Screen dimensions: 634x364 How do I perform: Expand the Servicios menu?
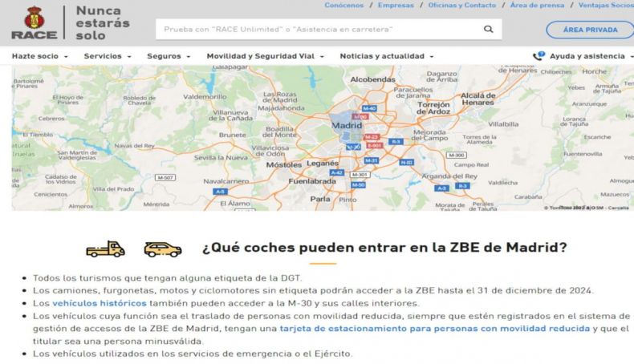coord(108,56)
